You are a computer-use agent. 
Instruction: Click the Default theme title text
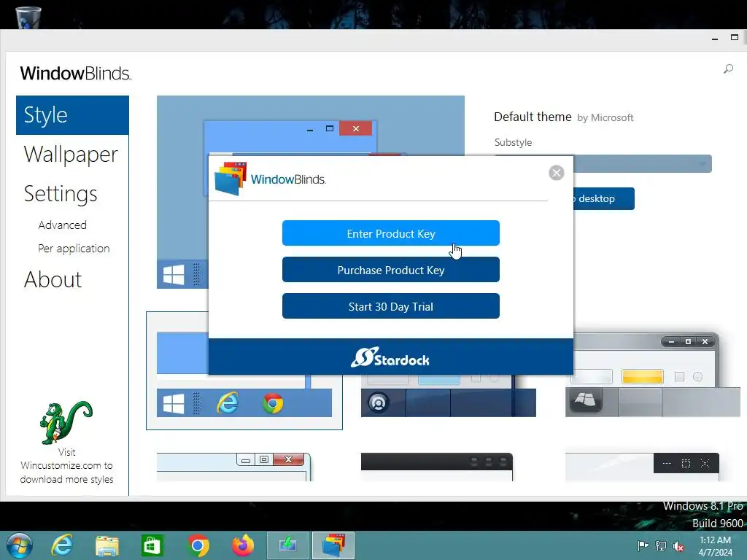(533, 117)
